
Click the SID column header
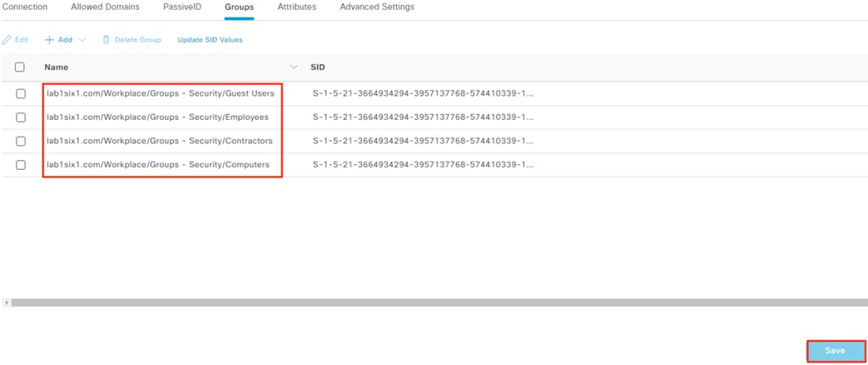point(318,67)
